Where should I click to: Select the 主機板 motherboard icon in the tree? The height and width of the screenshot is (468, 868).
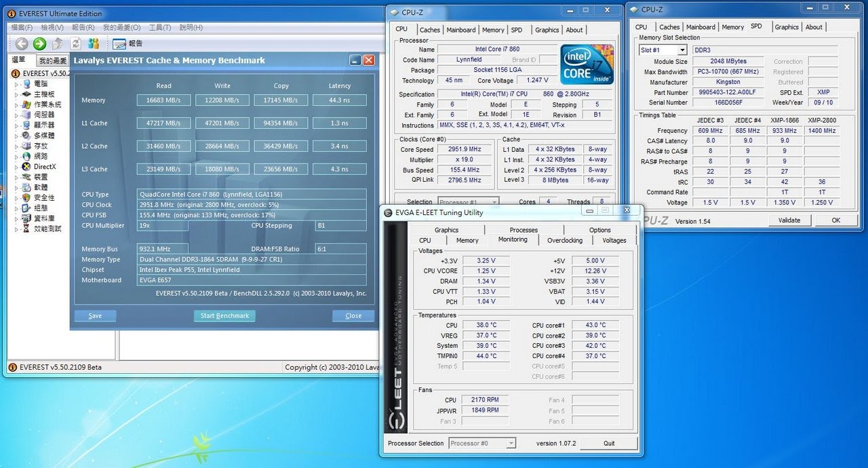pyautogui.click(x=27, y=94)
